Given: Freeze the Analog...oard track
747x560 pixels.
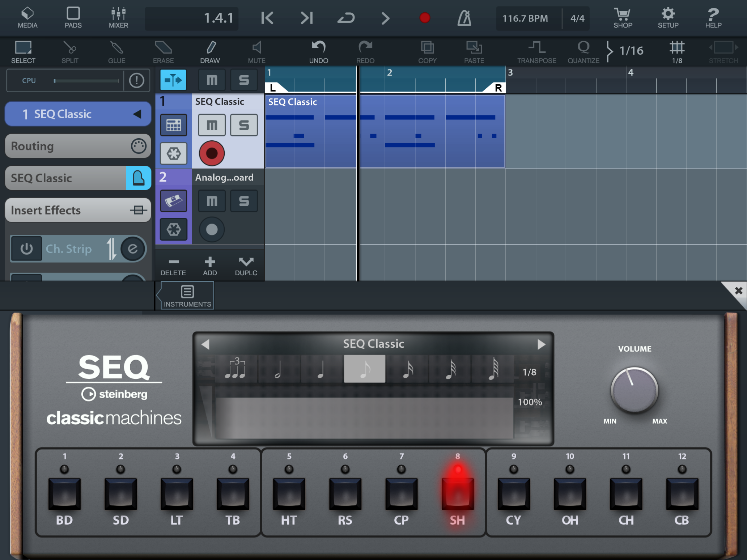Looking at the screenshot, I should click(x=174, y=230).
